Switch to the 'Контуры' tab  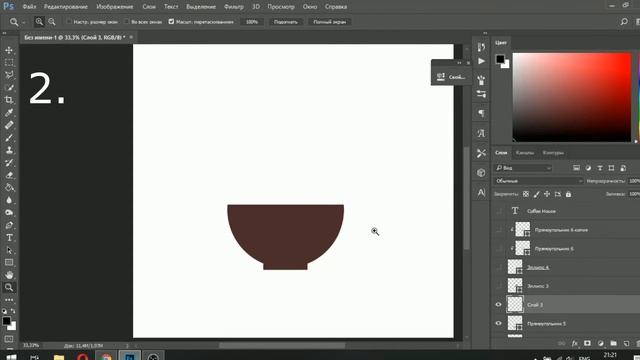(553, 153)
